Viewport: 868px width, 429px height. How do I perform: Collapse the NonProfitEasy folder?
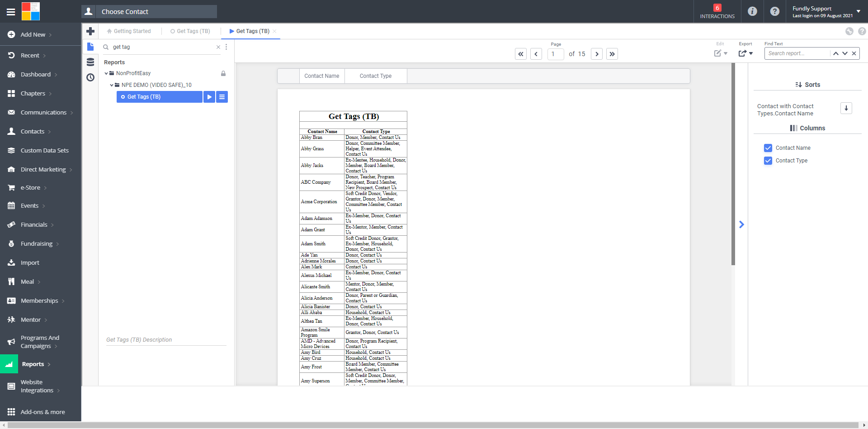click(106, 73)
